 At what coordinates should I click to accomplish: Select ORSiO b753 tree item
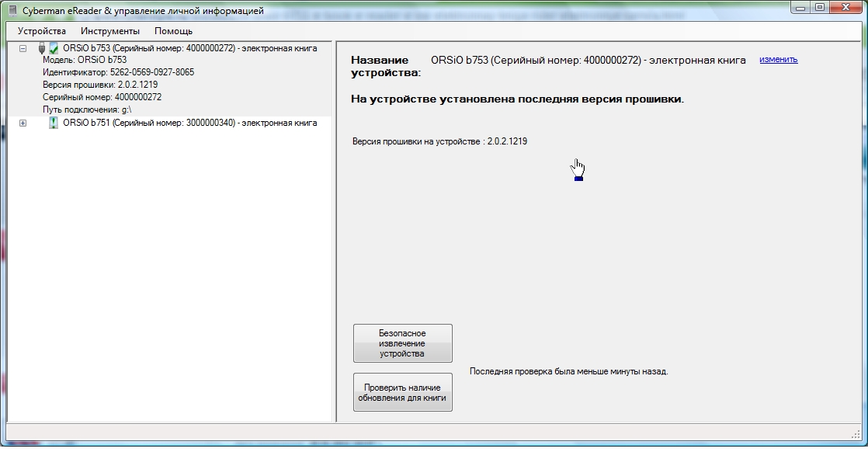(x=190, y=48)
